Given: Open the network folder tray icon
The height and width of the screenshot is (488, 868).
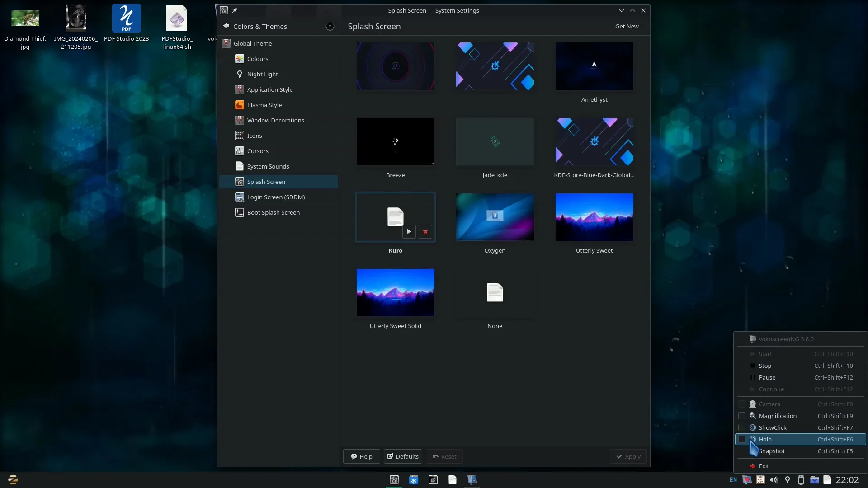Looking at the screenshot, I should click(x=814, y=480).
